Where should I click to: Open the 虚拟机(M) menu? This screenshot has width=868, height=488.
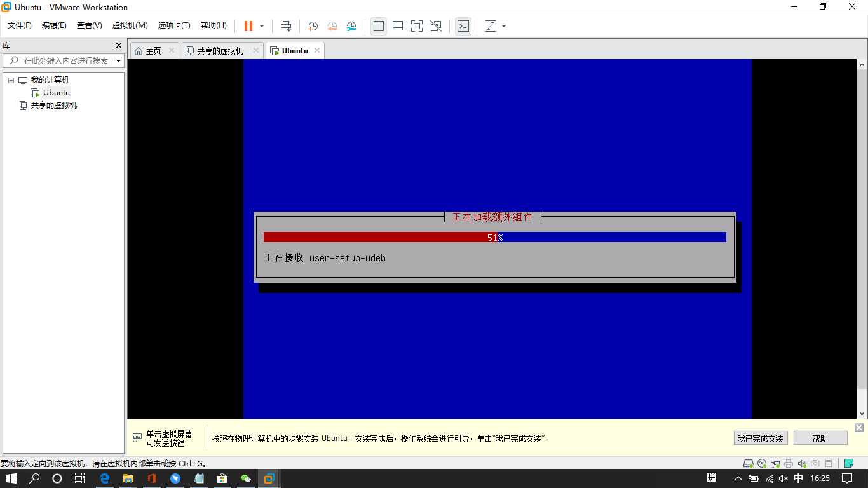click(130, 25)
